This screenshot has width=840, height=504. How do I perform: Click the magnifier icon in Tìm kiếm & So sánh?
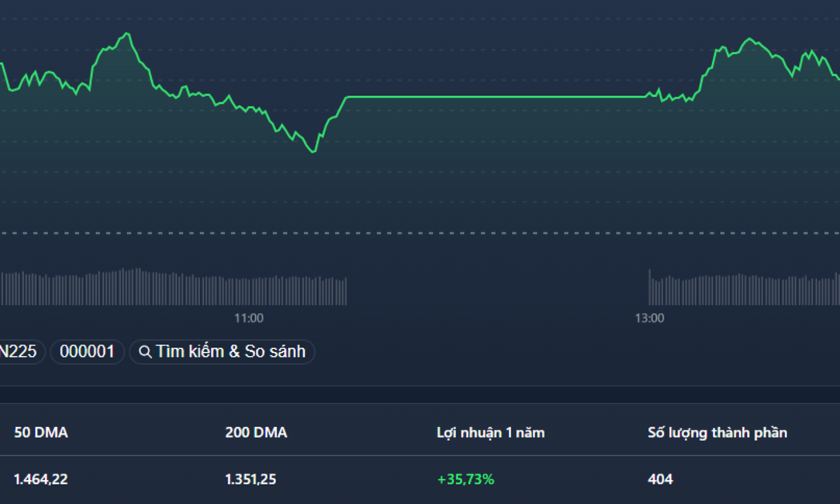coord(145,352)
